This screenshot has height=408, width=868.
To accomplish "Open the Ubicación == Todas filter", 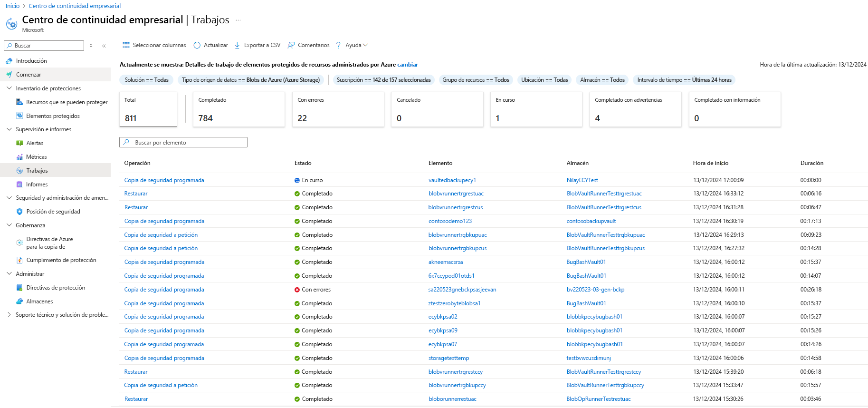I will tap(544, 80).
